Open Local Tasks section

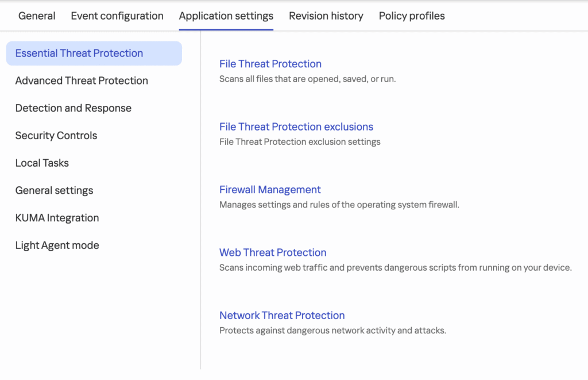[x=42, y=163]
